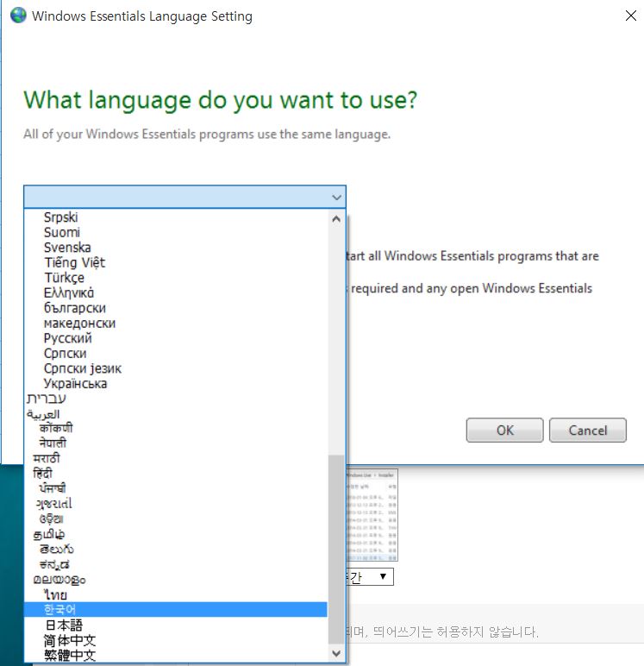Viewport: 644px width, 666px height.
Task: Select Kannada ಕನ್ನಡ language entry
Action: pos(176,564)
